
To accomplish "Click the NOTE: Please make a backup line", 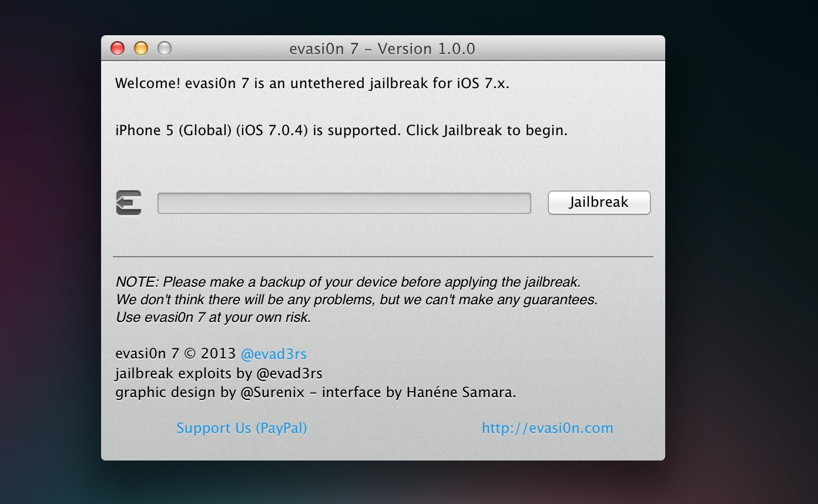I will (348, 282).
